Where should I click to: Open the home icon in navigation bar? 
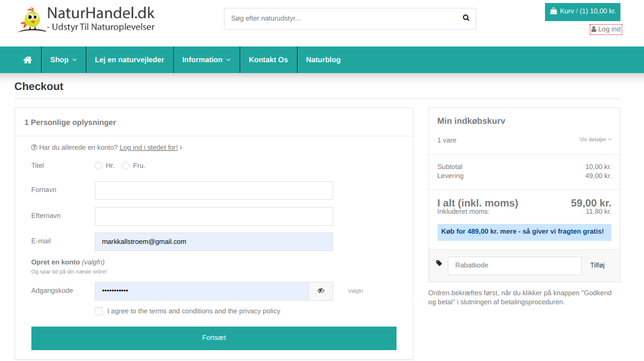pyautogui.click(x=28, y=60)
